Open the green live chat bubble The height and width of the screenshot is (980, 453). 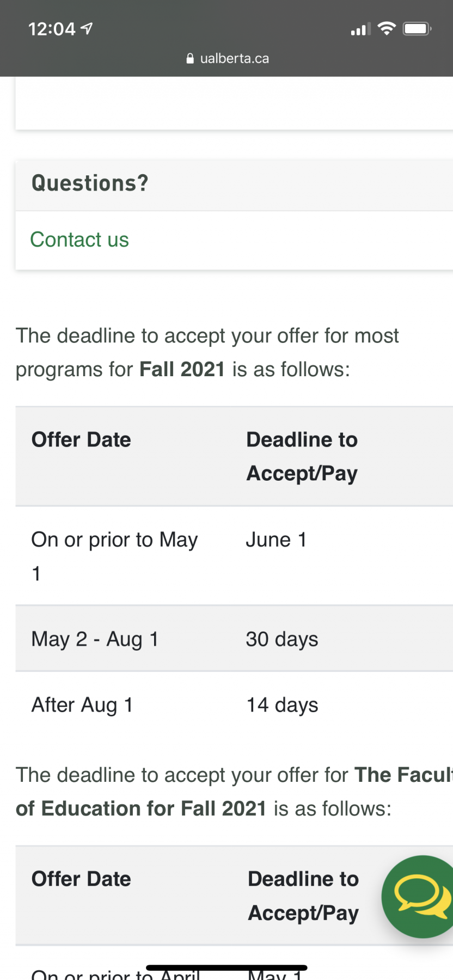[418, 896]
